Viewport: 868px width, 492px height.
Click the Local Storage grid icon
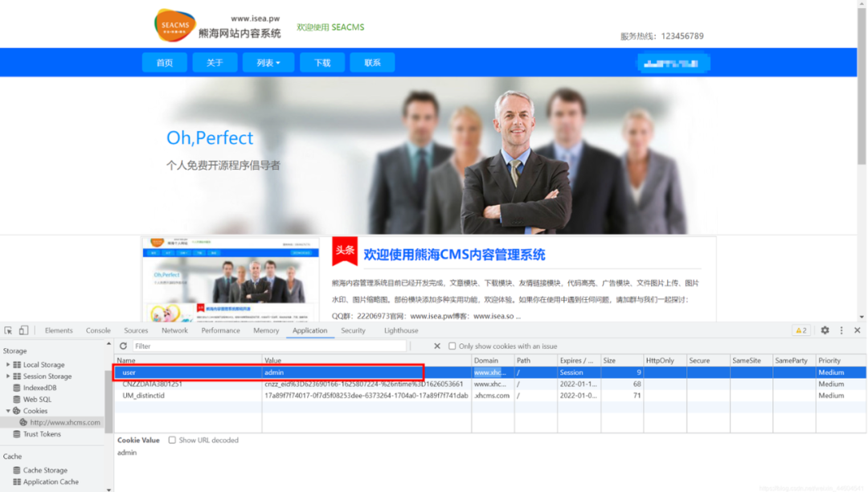point(17,365)
